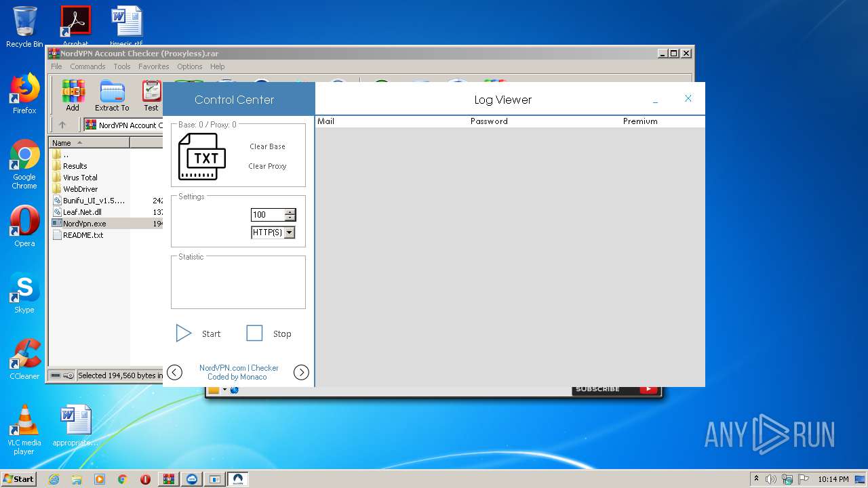The image size is (868, 488).
Task: Click the TXT file load icon
Action: [x=202, y=157]
